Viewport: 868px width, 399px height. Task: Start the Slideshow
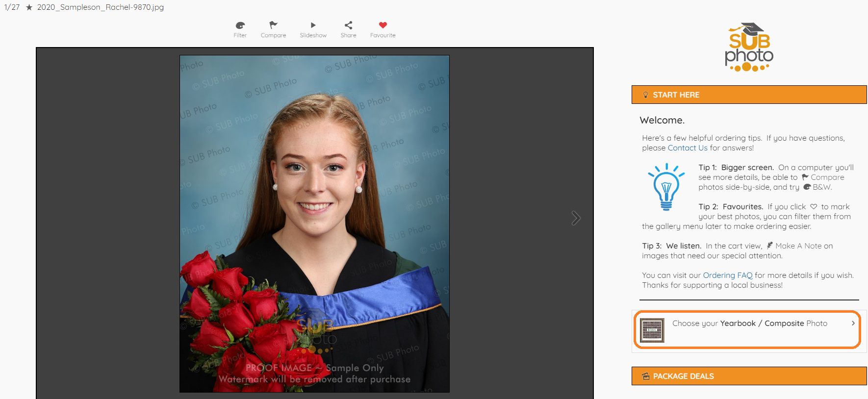click(313, 29)
